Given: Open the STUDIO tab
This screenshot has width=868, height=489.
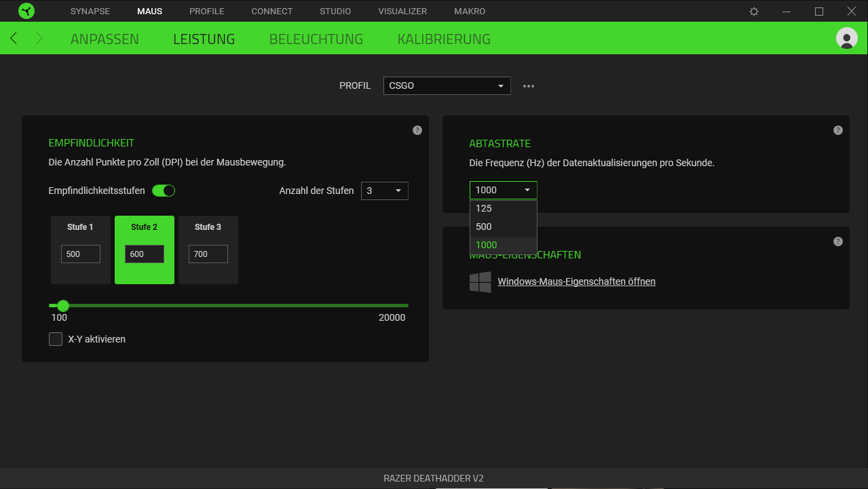Looking at the screenshot, I should point(336,12).
